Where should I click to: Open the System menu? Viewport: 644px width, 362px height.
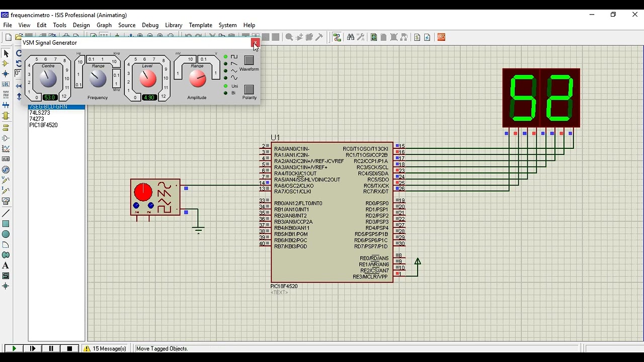tap(227, 25)
